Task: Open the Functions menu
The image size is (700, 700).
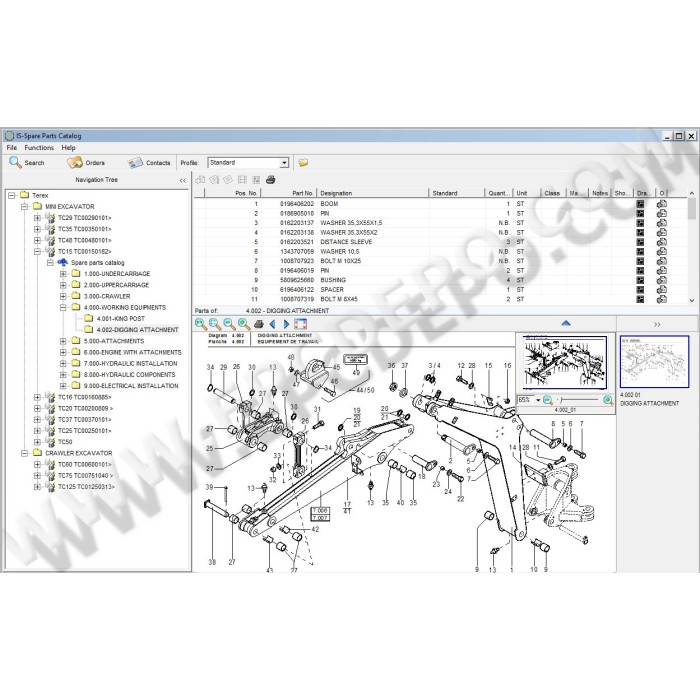Action: [x=39, y=148]
